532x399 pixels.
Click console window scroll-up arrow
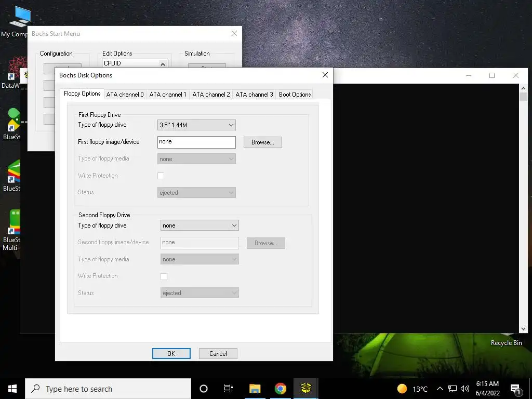click(x=523, y=88)
